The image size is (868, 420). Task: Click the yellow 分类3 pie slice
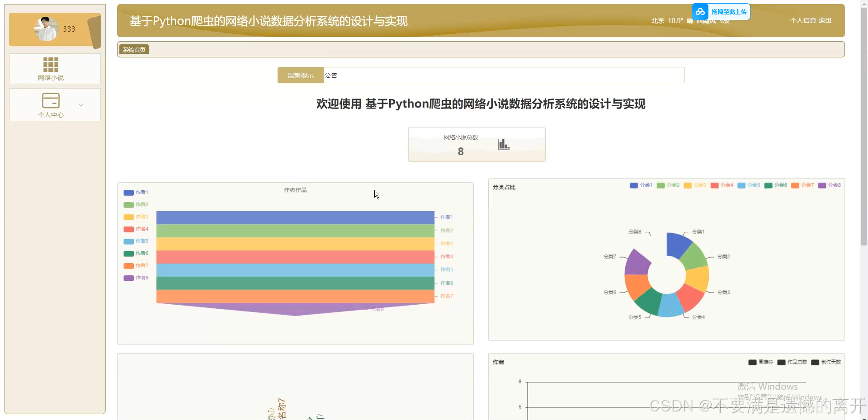pos(698,278)
